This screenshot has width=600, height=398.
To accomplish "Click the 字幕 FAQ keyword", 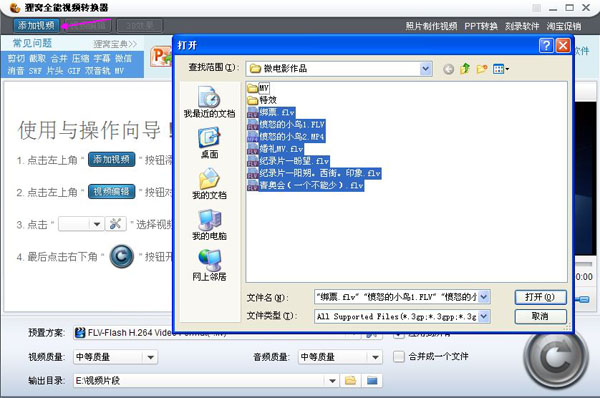I will pos(102,59).
